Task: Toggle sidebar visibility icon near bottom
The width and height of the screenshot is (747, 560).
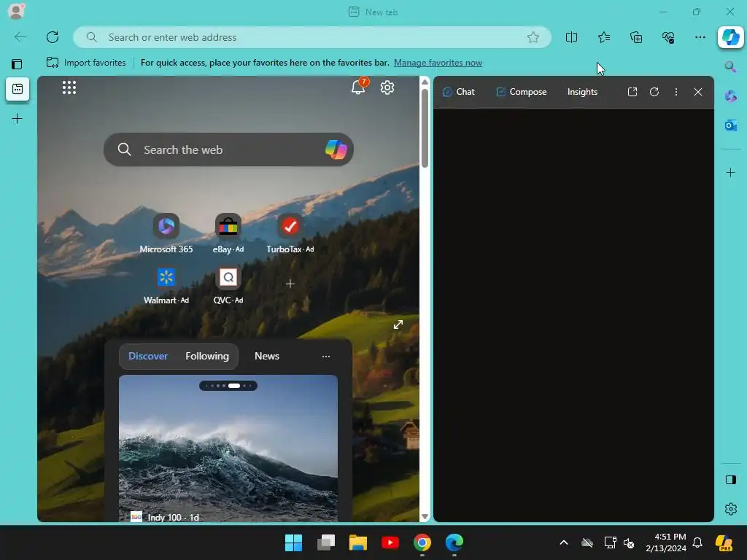Action: pos(730,480)
